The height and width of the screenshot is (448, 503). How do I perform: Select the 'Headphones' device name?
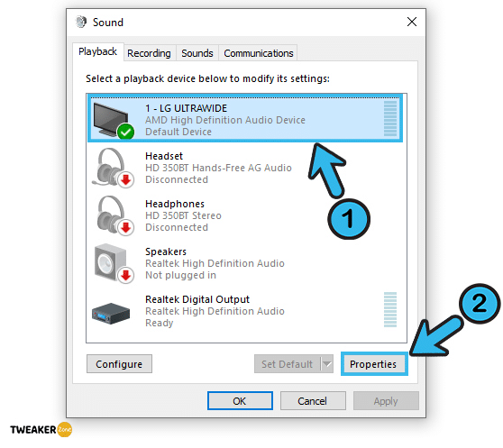click(x=175, y=204)
